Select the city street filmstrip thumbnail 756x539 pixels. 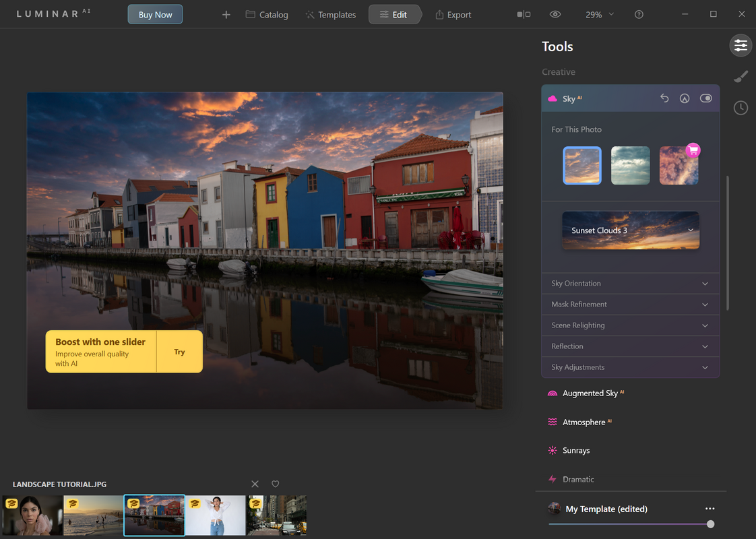(x=277, y=515)
